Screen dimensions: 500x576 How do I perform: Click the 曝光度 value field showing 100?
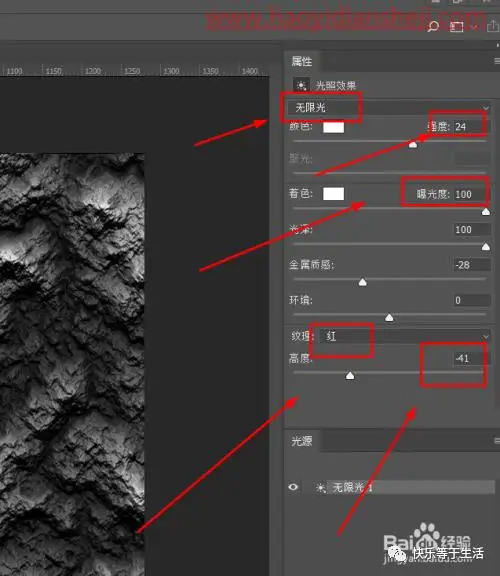[x=472, y=194]
